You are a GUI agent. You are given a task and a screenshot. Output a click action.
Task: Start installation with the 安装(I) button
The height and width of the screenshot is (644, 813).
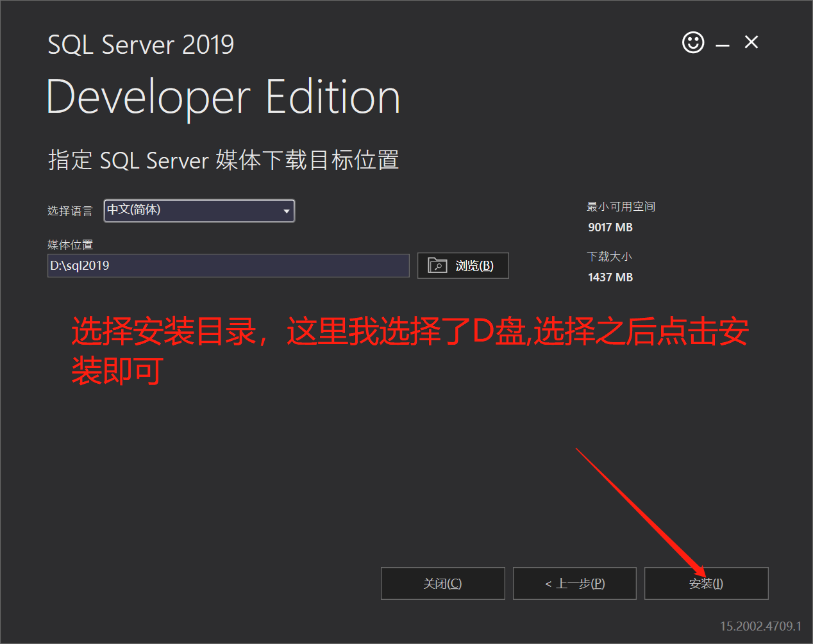pyautogui.click(x=706, y=583)
